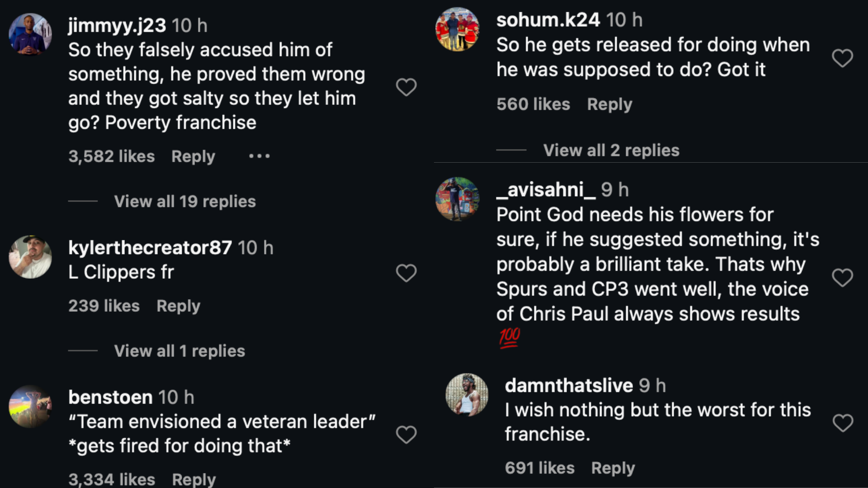The image size is (868, 488).
Task: Like _avisahni_'s Point God comment
Action: click(x=842, y=277)
